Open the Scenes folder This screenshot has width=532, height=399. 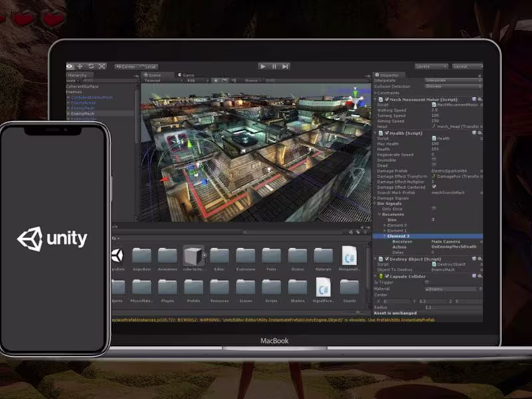pos(245,288)
